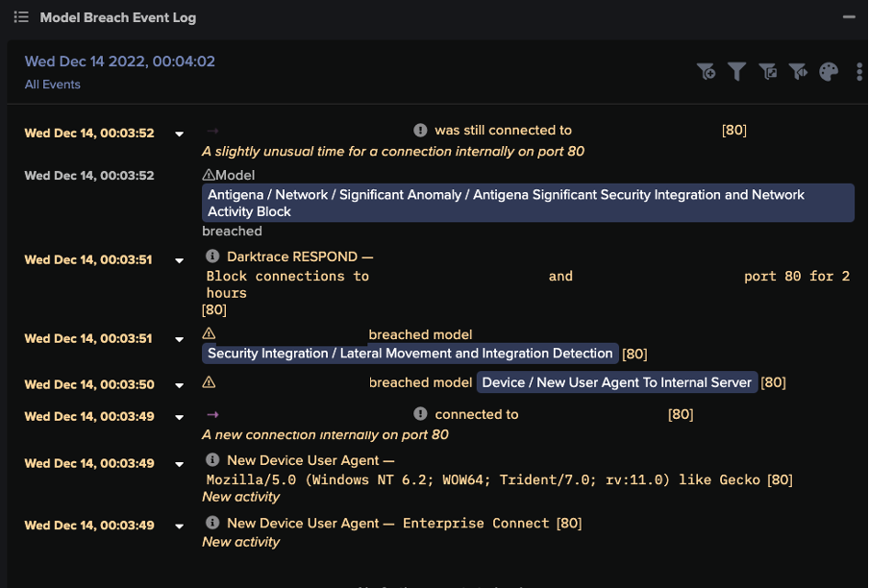Click the warning triangle on the 00:03:50 breach
The image size is (869, 588).
[x=211, y=381]
